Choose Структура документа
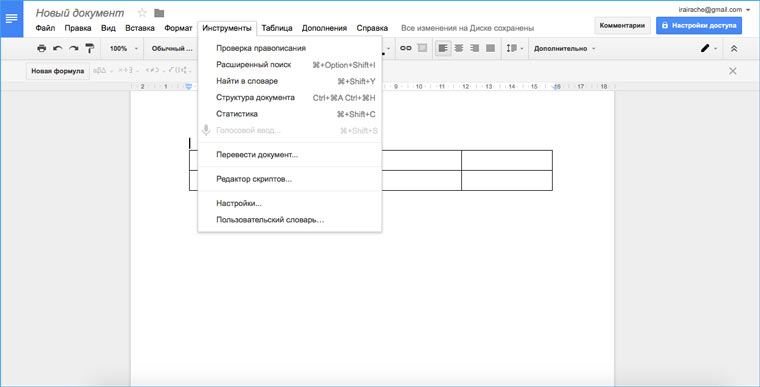This screenshot has height=387, width=760. [x=290, y=97]
